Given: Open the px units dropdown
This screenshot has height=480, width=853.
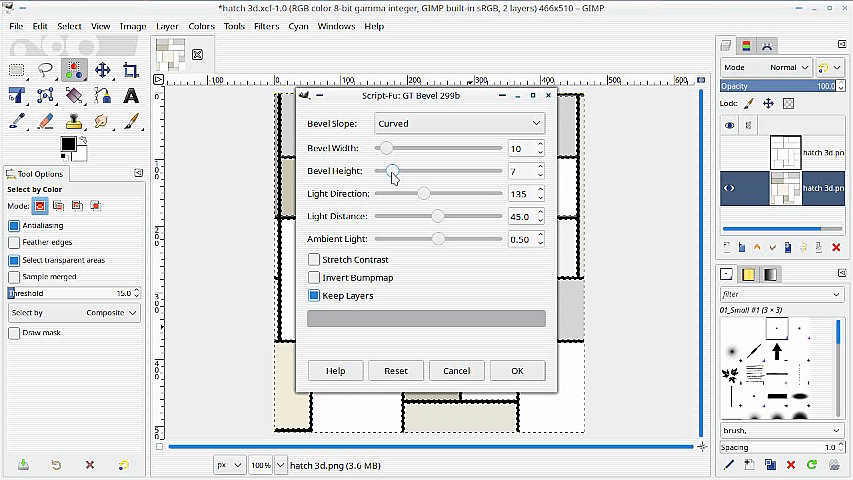Looking at the screenshot, I should tap(229, 465).
